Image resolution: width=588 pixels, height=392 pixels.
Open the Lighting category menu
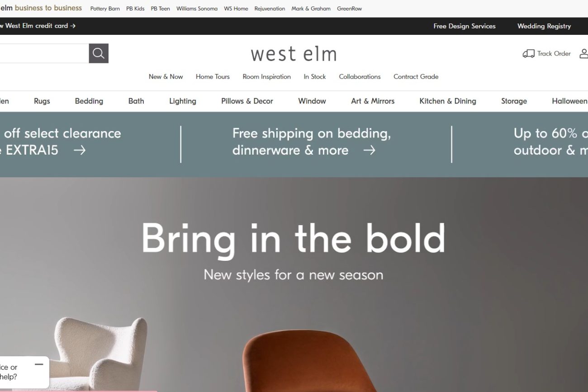[183, 101]
